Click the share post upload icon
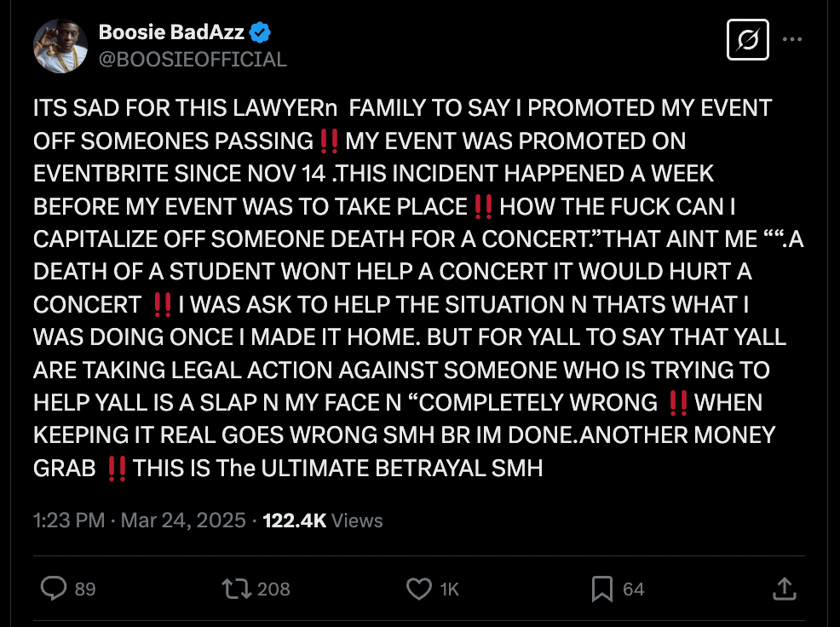The width and height of the screenshot is (840, 627). click(x=784, y=589)
